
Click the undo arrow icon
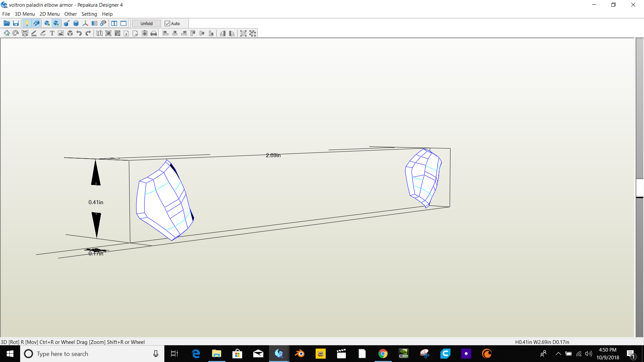click(79, 33)
